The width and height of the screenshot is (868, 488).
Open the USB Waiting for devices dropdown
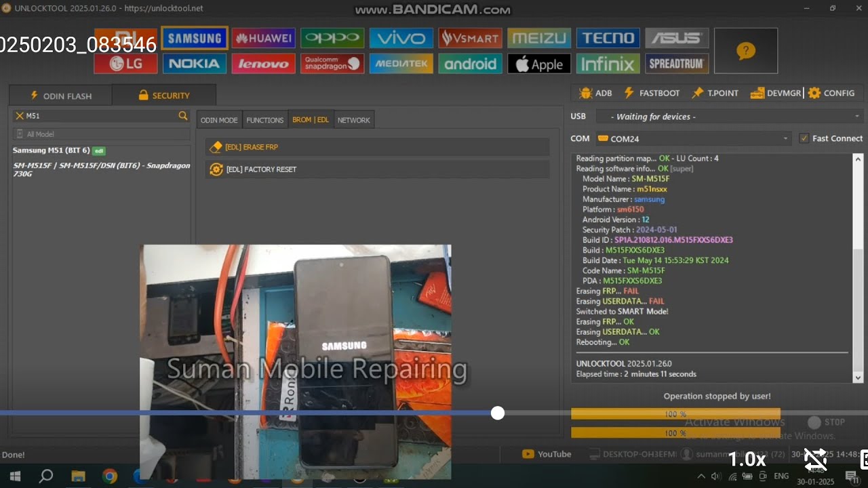[730, 117]
